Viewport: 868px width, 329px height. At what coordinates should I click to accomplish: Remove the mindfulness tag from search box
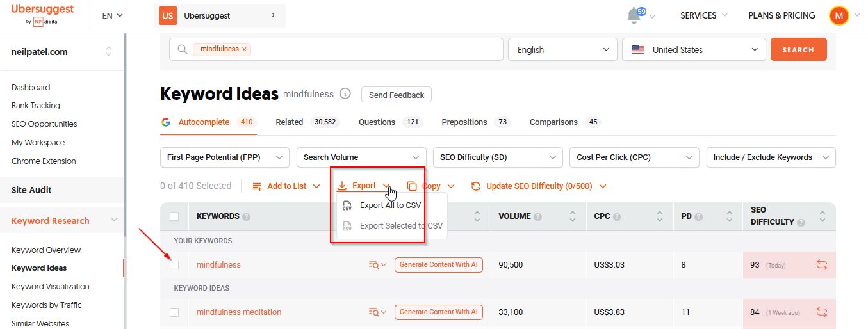click(244, 49)
